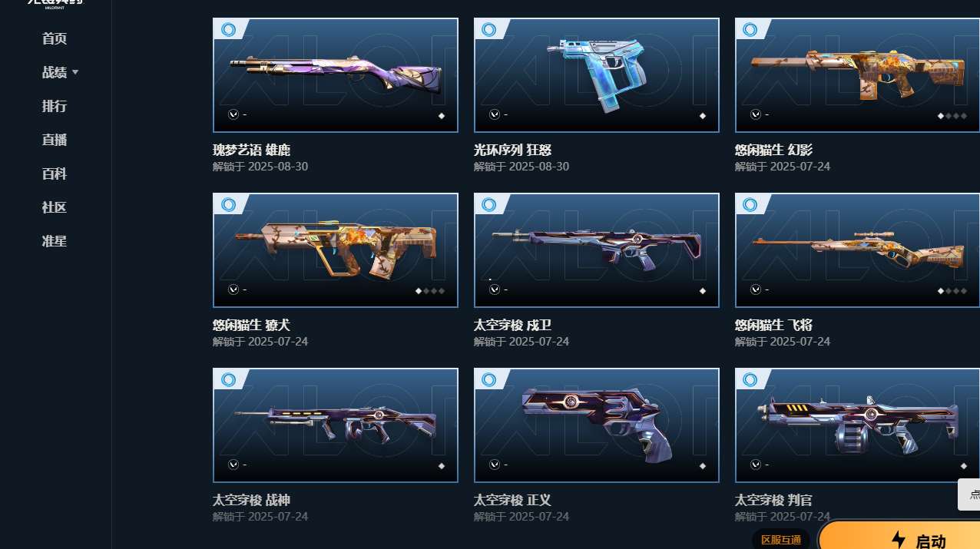This screenshot has height=549, width=980.
Task: Click the Valorant logo icon on 悠闲猫生 獠犬 card
Action: coord(233,289)
